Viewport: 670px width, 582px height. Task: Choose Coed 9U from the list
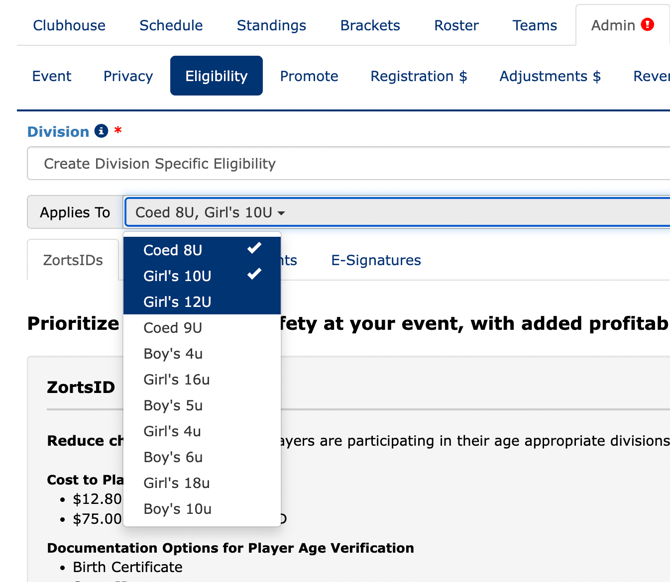point(173,328)
